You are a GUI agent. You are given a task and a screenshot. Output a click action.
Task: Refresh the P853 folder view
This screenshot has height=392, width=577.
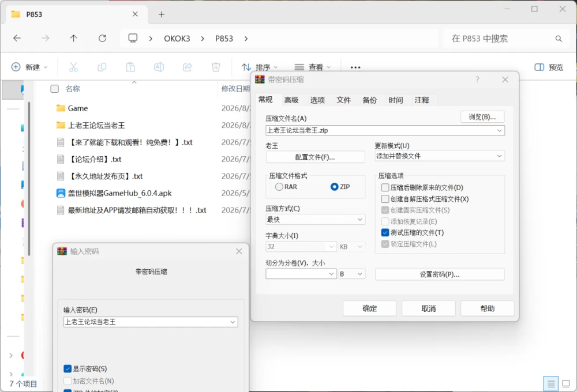tap(102, 38)
